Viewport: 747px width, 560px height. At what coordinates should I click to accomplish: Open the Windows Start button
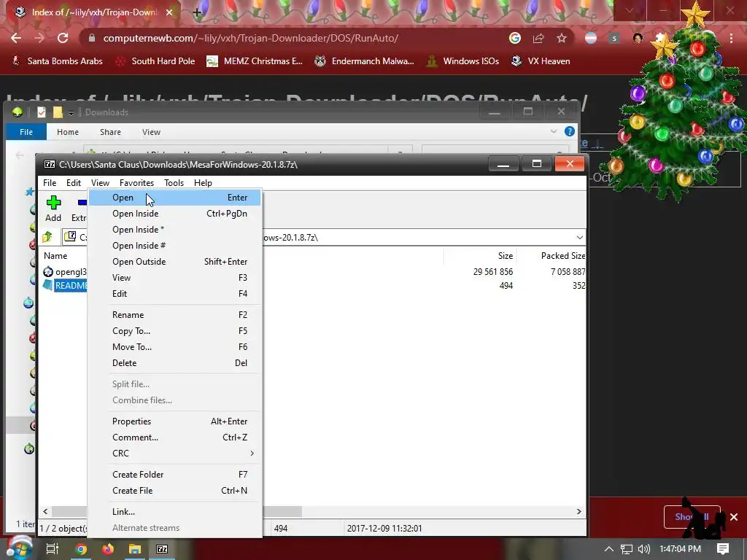coord(19,548)
